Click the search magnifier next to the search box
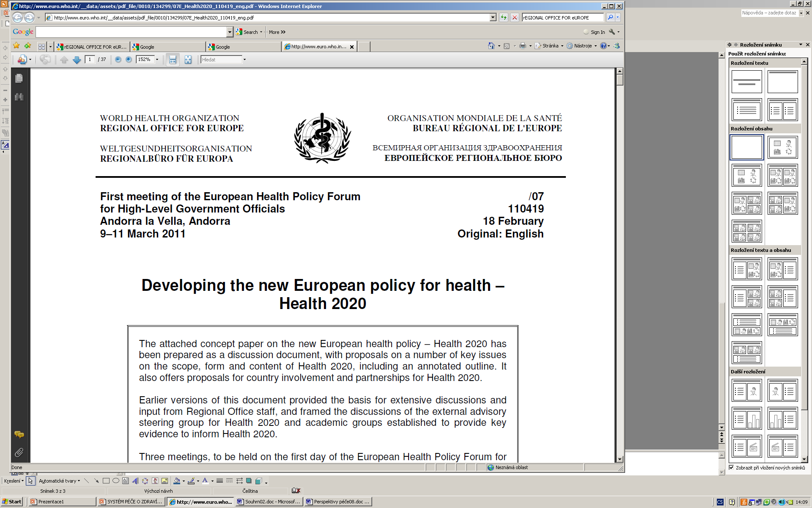 [x=610, y=17]
